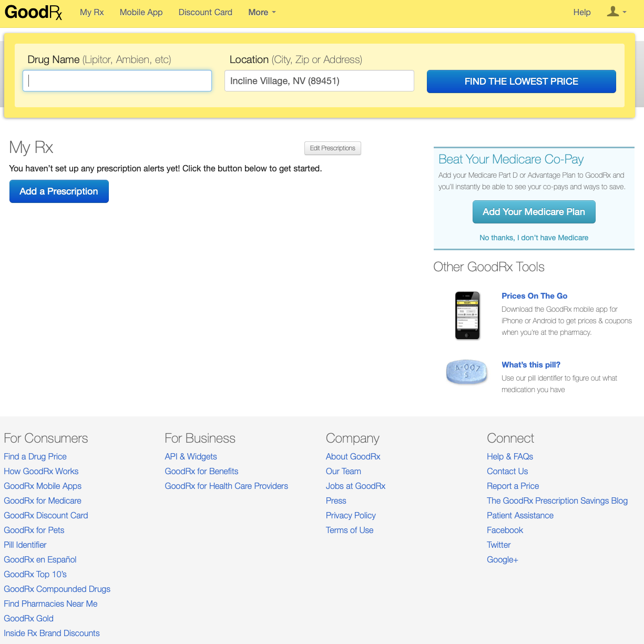Open the Press link
This screenshot has height=644, width=644.
336,500
